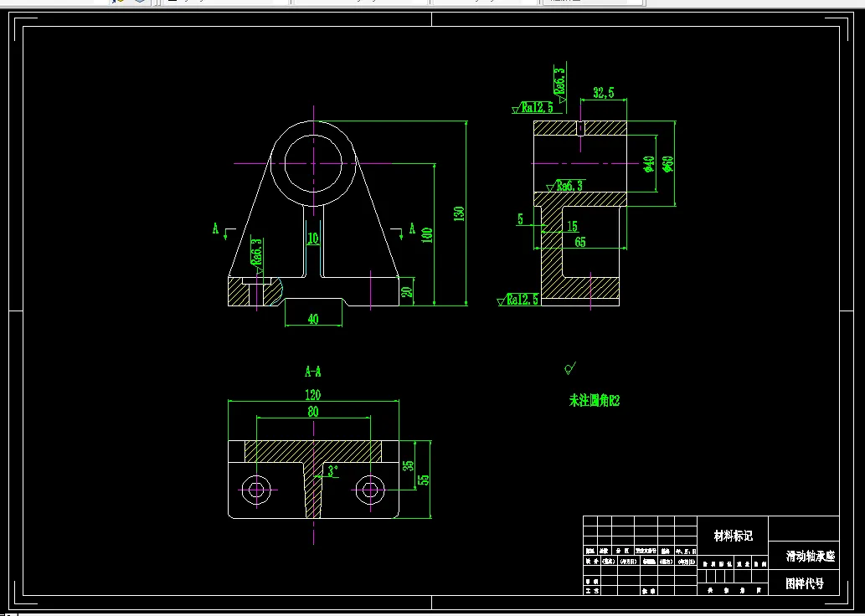Screen dimensions: 865x616
Task: Select the 10 rib thickness dimension
Action: pos(313,239)
